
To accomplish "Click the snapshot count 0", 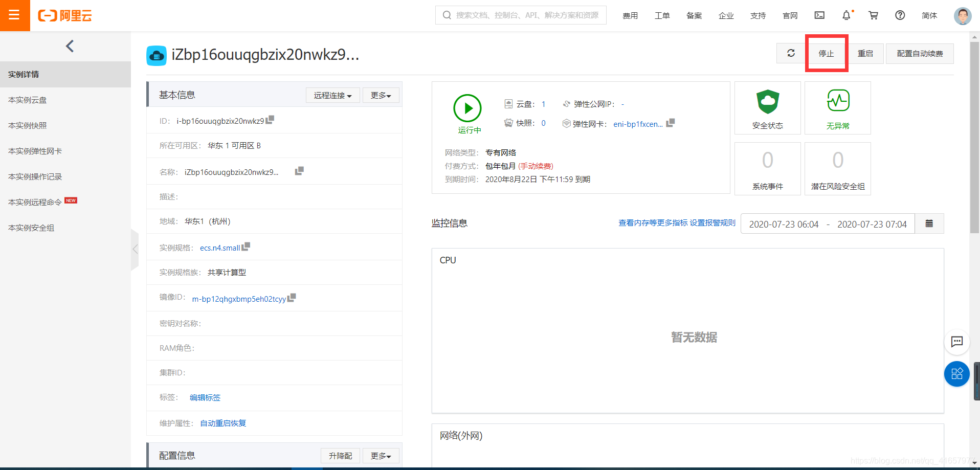I will click(x=544, y=123).
